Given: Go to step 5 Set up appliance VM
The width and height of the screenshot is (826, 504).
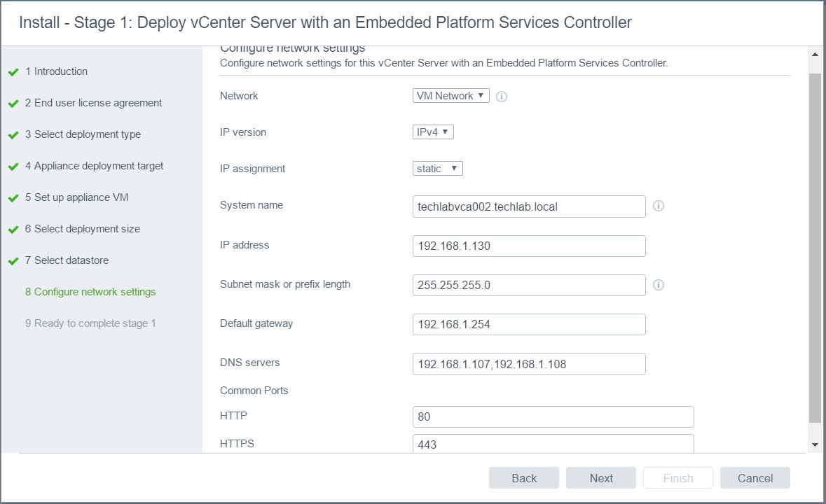Looking at the screenshot, I should (76, 197).
